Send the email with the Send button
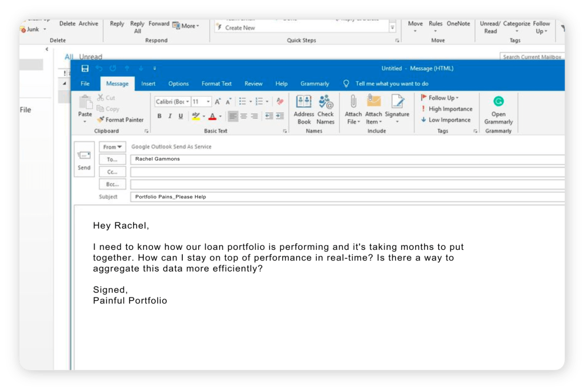Viewport: 587px width, 392px height. pyautogui.click(x=84, y=159)
